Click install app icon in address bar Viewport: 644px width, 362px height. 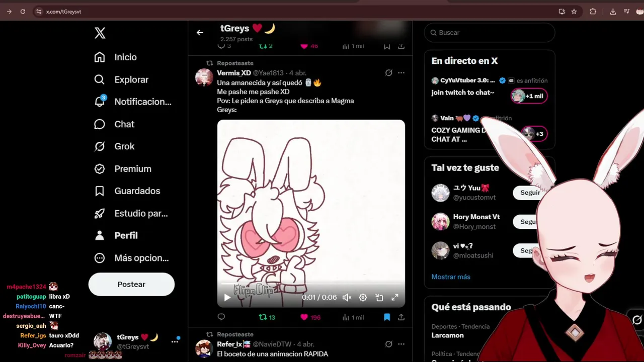point(561,12)
